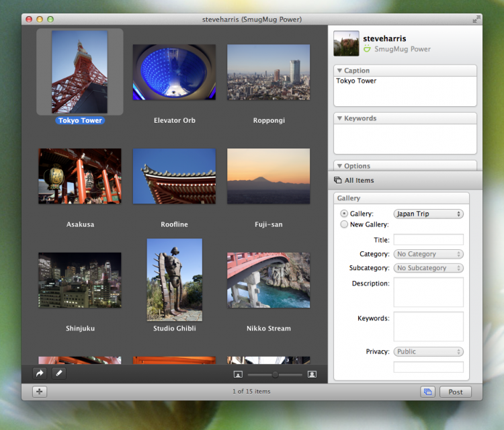Viewport: 504px width, 430px height.
Task: Click the Shinjuku name label
Action: (80, 329)
